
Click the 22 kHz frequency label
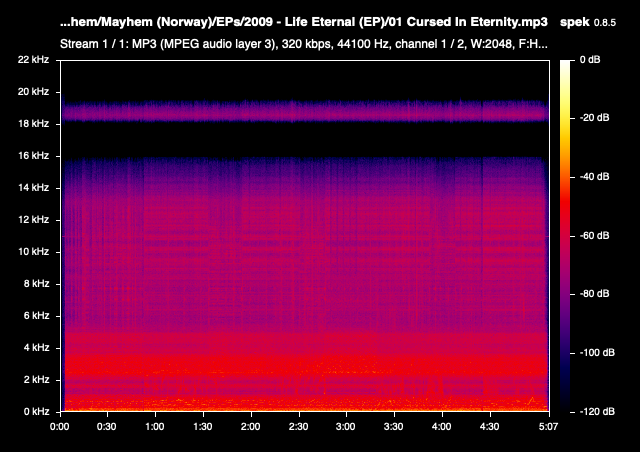click(x=33, y=60)
